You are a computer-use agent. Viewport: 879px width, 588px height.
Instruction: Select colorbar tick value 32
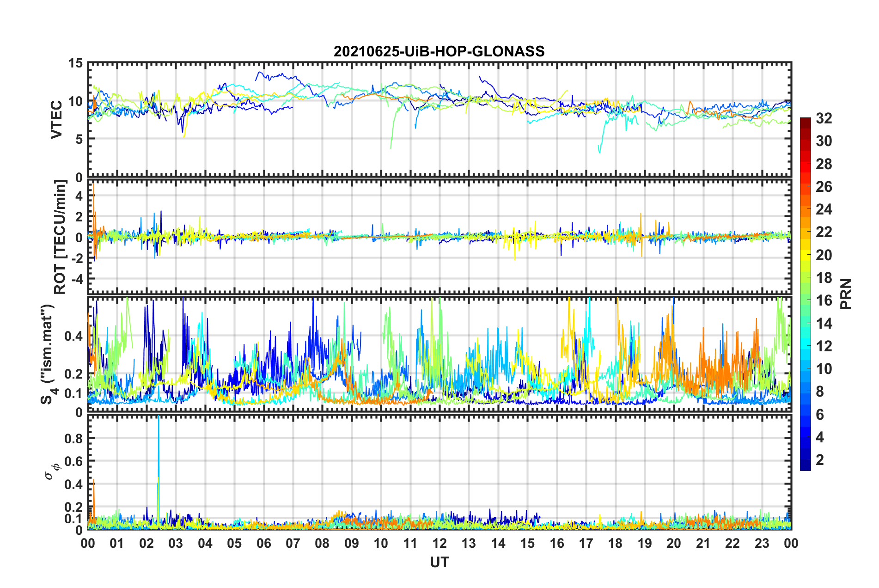pyautogui.click(x=824, y=118)
